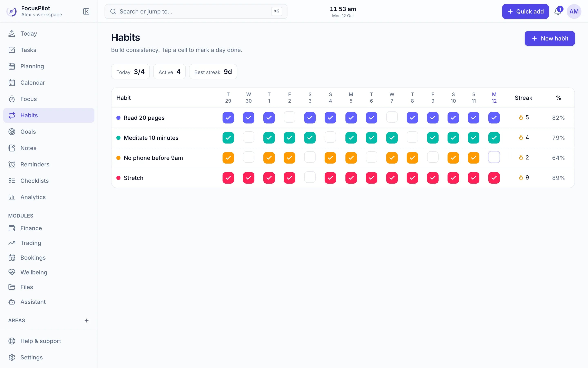Click the Analytics bar chart icon
Image resolution: width=588 pixels, height=368 pixels.
point(12,197)
